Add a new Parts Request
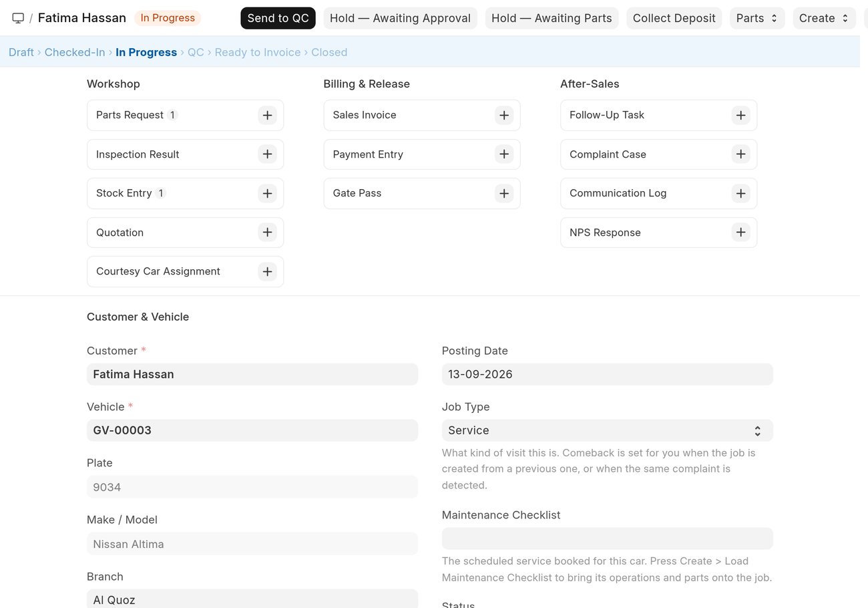Viewport: 868px width, 608px height. click(x=267, y=115)
